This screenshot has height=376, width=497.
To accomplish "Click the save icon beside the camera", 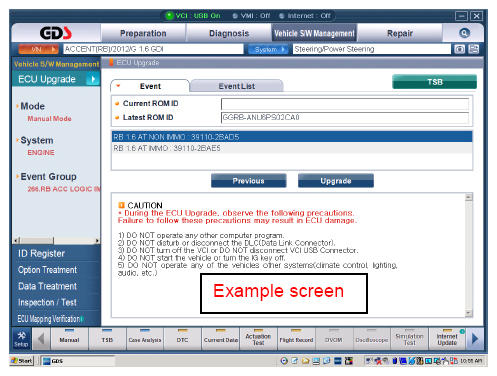I will [474, 49].
